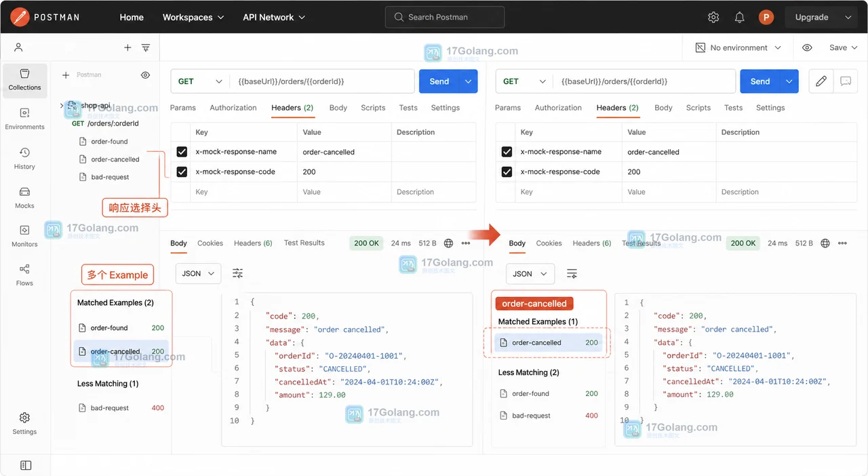Image resolution: width=868 pixels, height=476 pixels.
Task: Switch to right Scripts tab
Action: click(698, 108)
